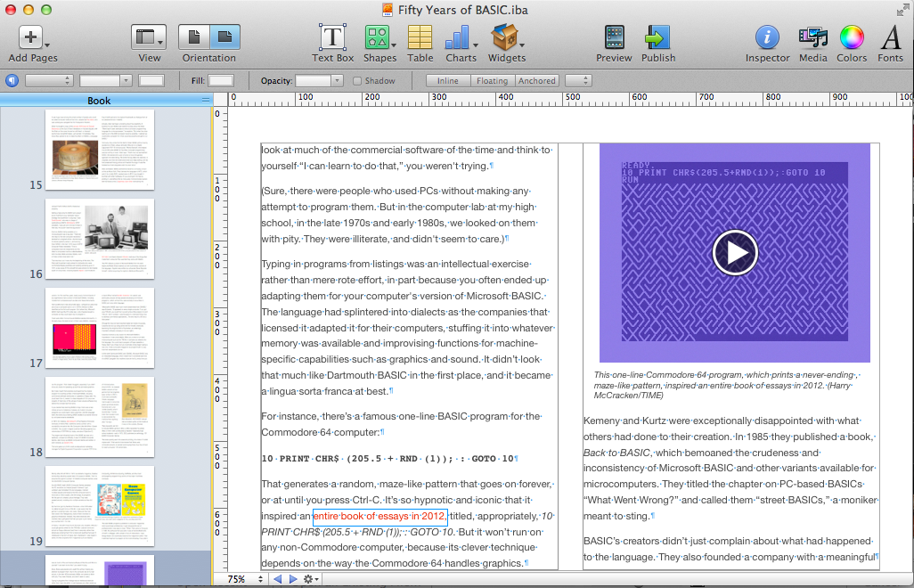Open the Widgets box icon
The image size is (914, 588).
click(x=503, y=37)
